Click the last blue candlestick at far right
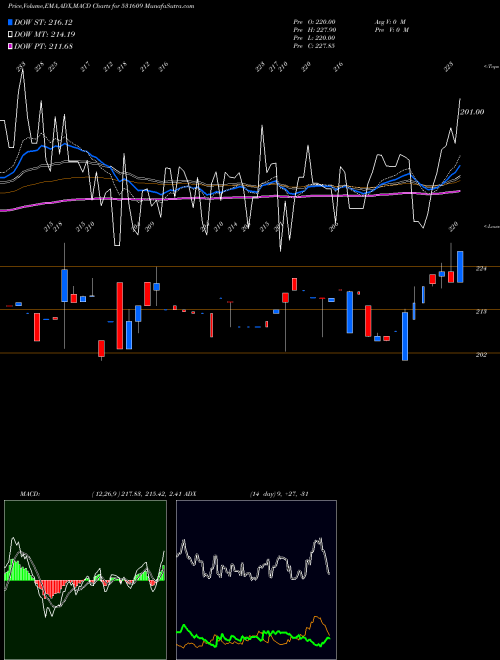The height and width of the screenshot is (660, 500). click(460, 267)
